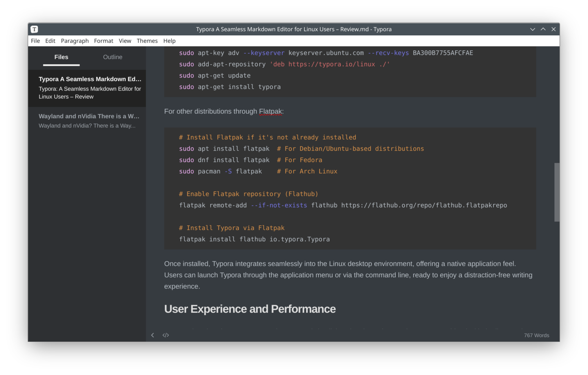Switch to source code mode via the </> icon
This screenshot has width=588, height=375.
166,335
